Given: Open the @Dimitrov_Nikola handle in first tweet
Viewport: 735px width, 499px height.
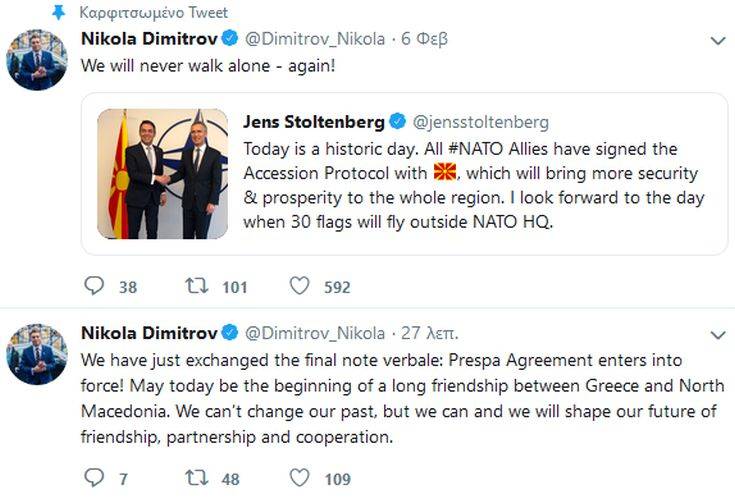Looking at the screenshot, I should pos(315,40).
